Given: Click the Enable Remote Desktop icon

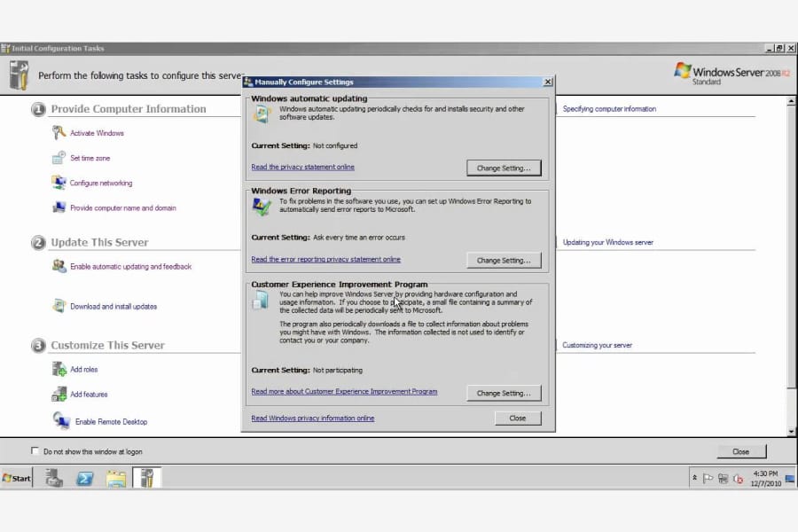Looking at the screenshot, I should (x=61, y=420).
